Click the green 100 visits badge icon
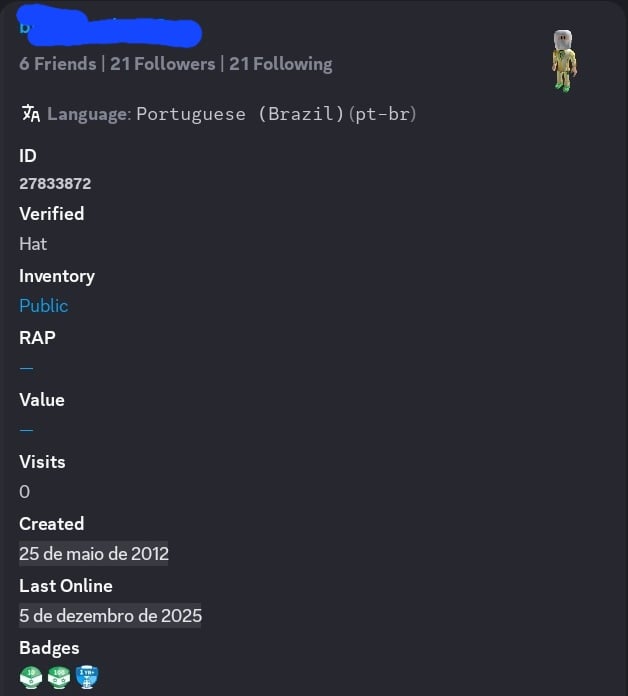 click(x=61, y=677)
